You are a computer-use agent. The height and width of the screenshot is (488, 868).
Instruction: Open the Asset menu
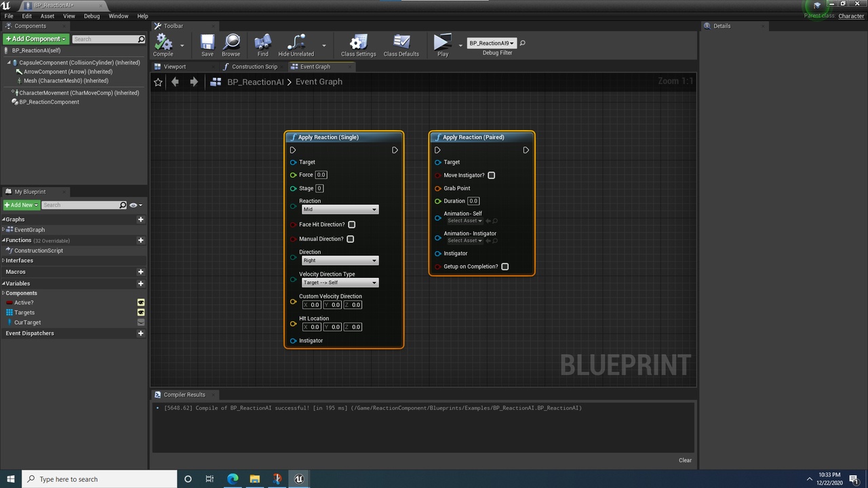click(x=47, y=16)
